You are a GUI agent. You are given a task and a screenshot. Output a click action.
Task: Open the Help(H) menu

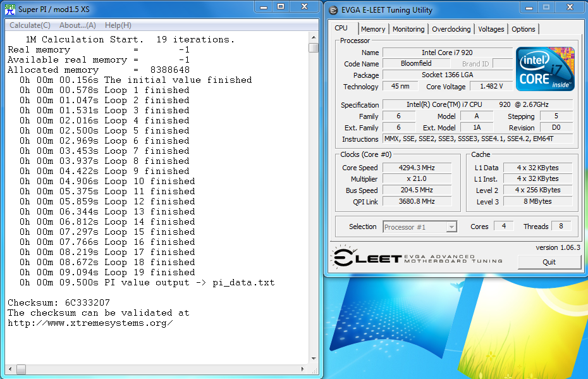point(118,25)
